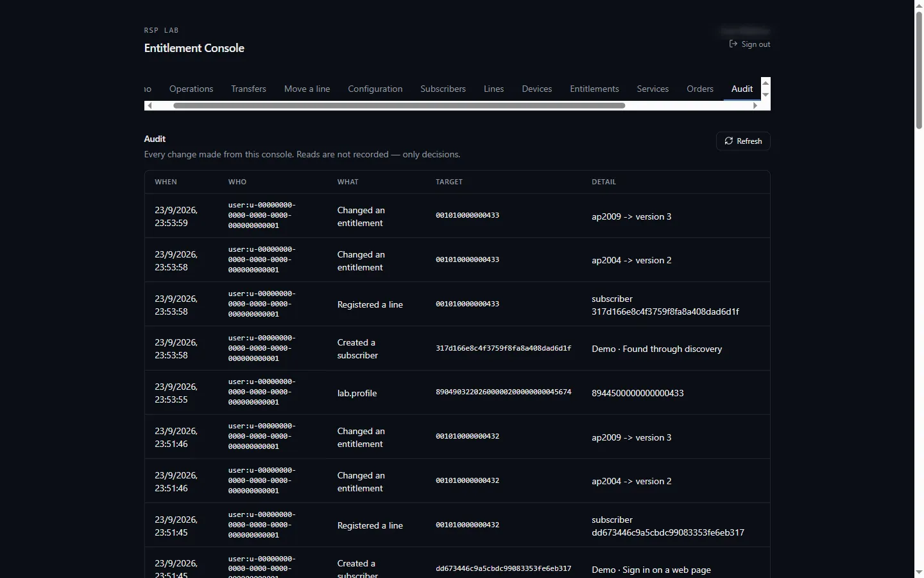Click the WHAT column header

(x=348, y=182)
